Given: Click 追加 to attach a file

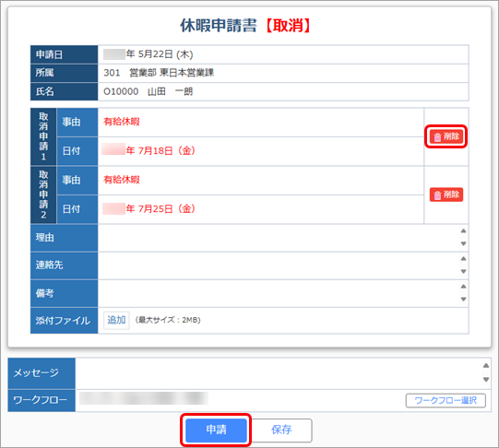Looking at the screenshot, I should 116,320.
